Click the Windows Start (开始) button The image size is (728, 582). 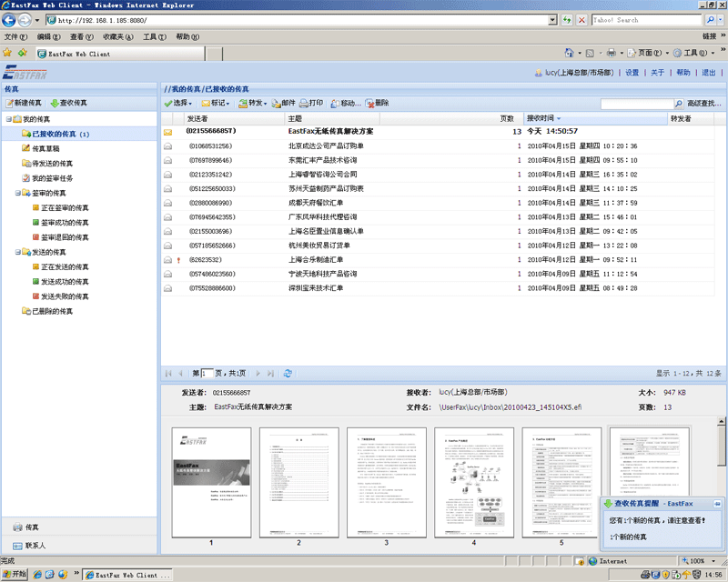[x=15, y=575]
